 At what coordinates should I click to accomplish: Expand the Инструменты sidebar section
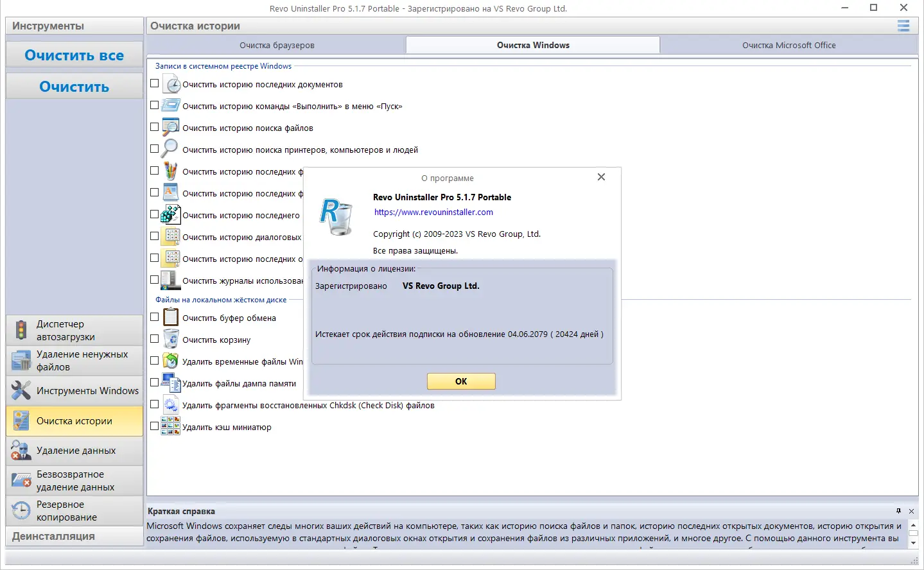point(74,26)
